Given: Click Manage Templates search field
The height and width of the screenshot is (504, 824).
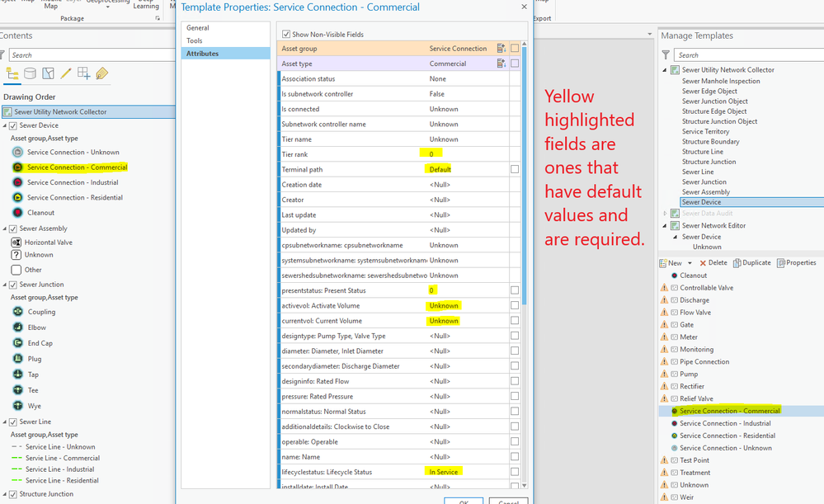Looking at the screenshot, I should click(748, 55).
